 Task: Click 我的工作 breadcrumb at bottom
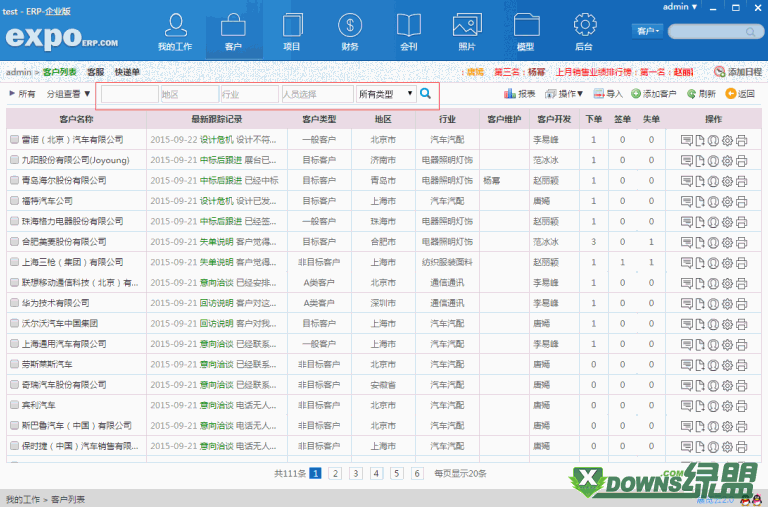click(23, 500)
